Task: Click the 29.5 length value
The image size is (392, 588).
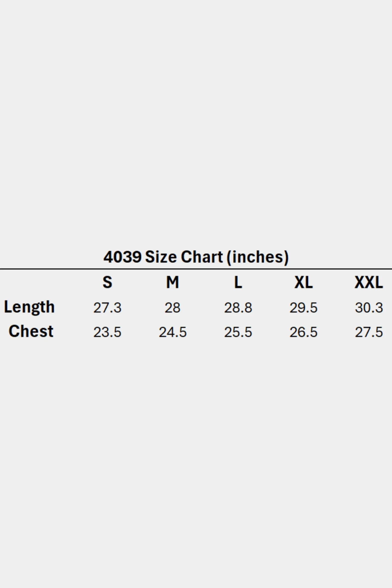Action: coord(304,308)
